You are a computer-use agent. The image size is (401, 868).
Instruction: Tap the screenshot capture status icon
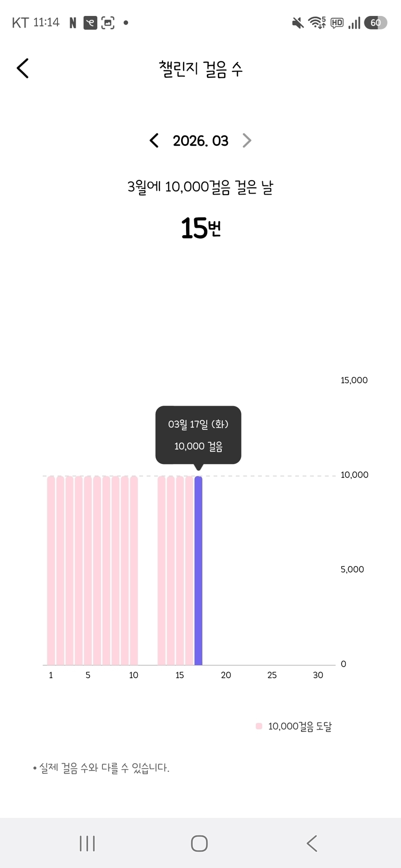(x=108, y=23)
